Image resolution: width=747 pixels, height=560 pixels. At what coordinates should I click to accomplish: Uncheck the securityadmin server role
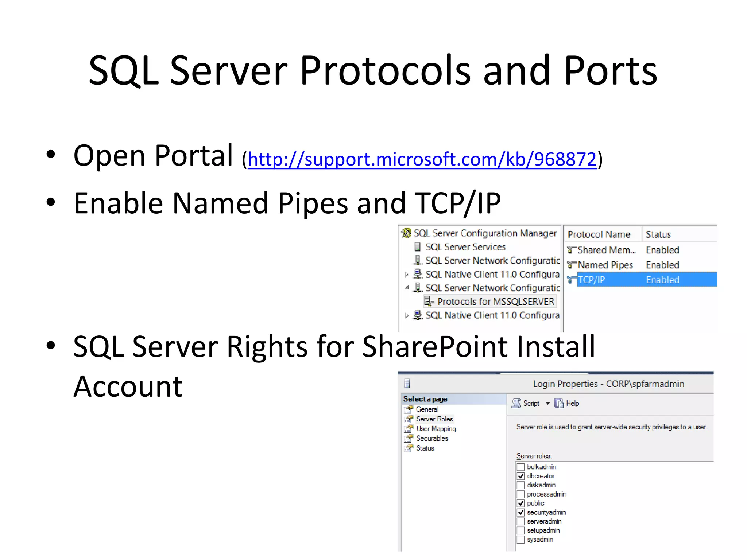click(521, 513)
